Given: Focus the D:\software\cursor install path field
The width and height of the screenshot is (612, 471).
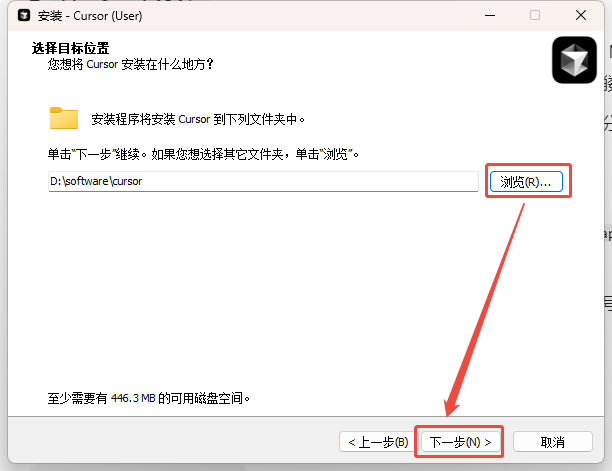Looking at the screenshot, I should [263, 181].
